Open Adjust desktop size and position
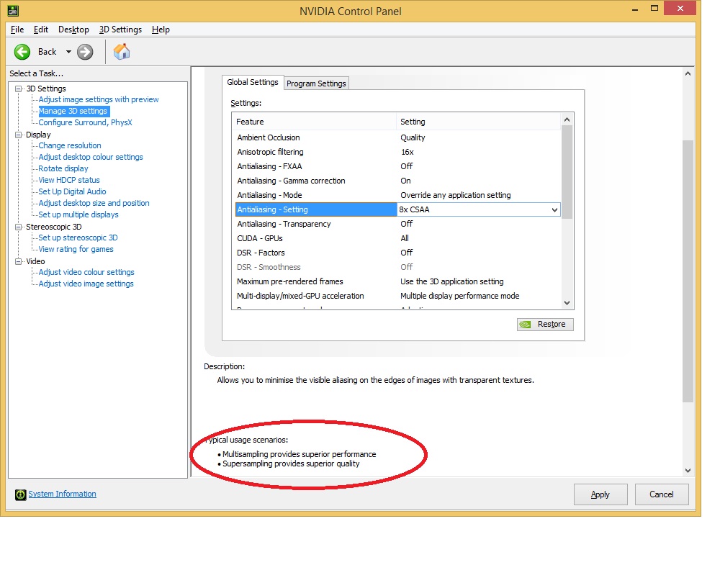Screen dimensions: 720x588 94,203
